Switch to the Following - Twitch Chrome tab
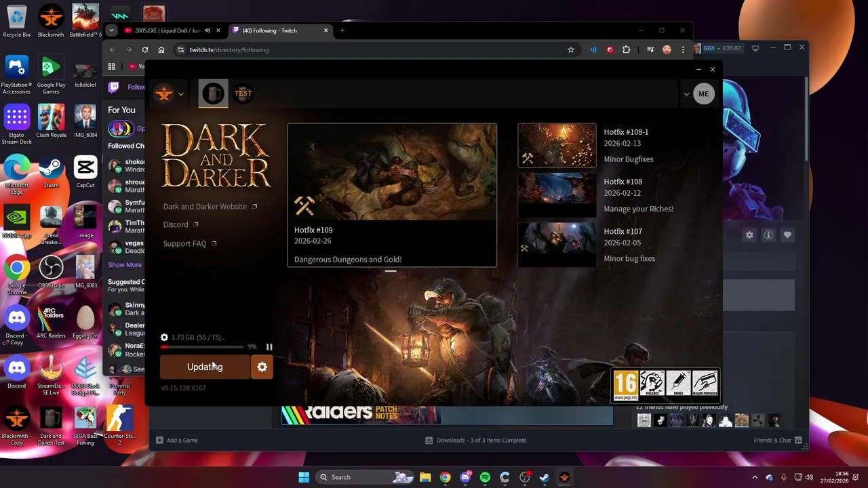The height and width of the screenshot is (488, 868). (x=279, y=30)
